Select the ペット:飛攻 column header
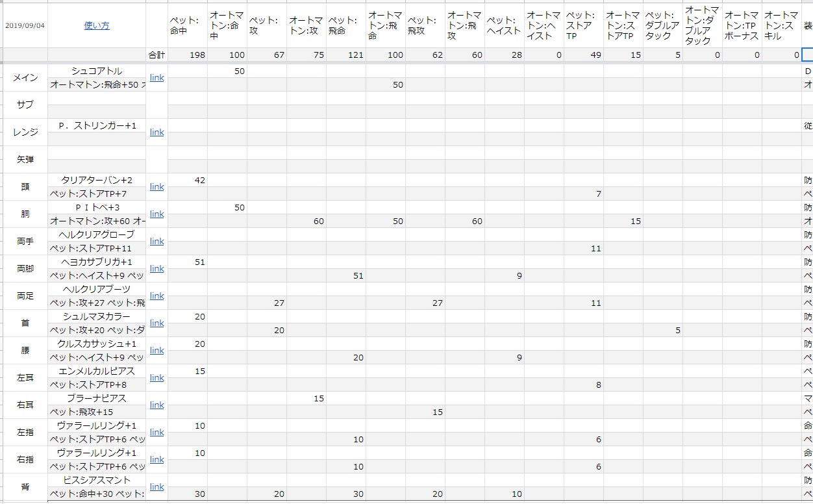Viewport: 813px width, 504px height. pyautogui.click(x=425, y=26)
